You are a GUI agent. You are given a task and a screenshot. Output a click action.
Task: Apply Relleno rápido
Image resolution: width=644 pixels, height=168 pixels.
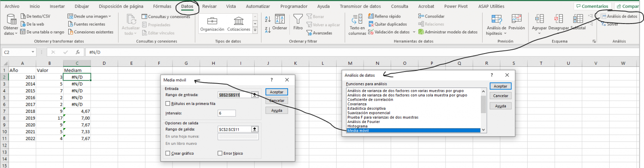click(x=385, y=16)
